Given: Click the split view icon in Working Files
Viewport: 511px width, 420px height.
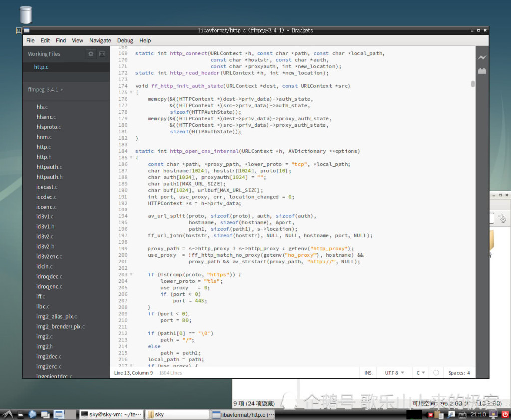Looking at the screenshot, I should (102, 54).
